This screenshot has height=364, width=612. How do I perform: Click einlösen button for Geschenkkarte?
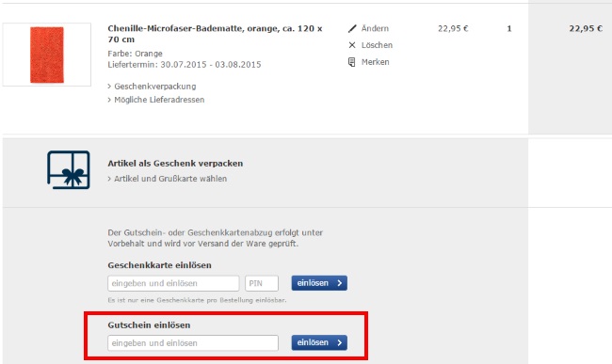pyautogui.click(x=319, y=283)
